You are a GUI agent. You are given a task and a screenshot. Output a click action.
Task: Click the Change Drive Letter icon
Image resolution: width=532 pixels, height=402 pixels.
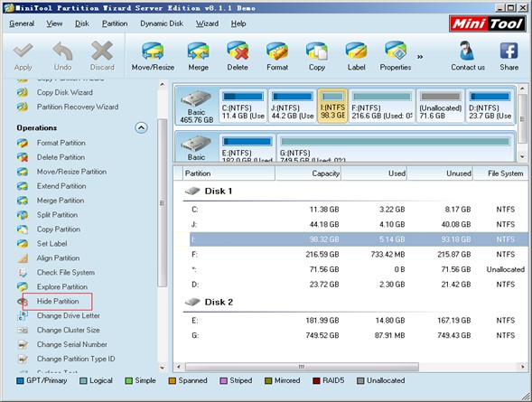click(23, 316)
